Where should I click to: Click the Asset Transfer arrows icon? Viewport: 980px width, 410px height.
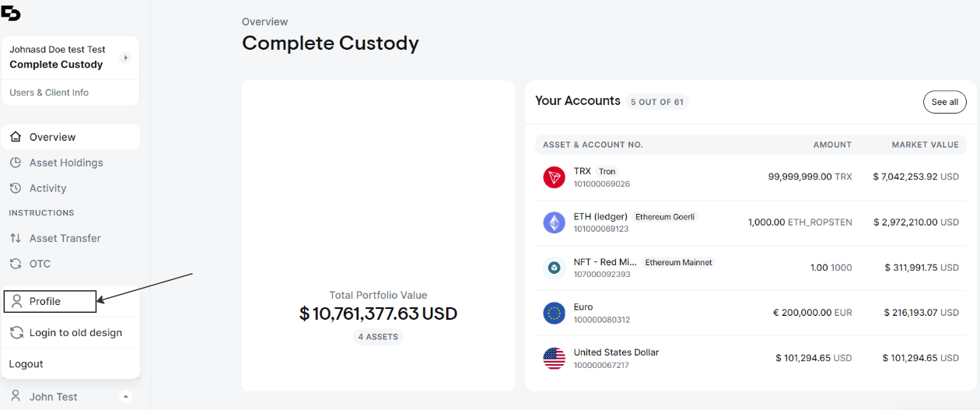(15, 238)
